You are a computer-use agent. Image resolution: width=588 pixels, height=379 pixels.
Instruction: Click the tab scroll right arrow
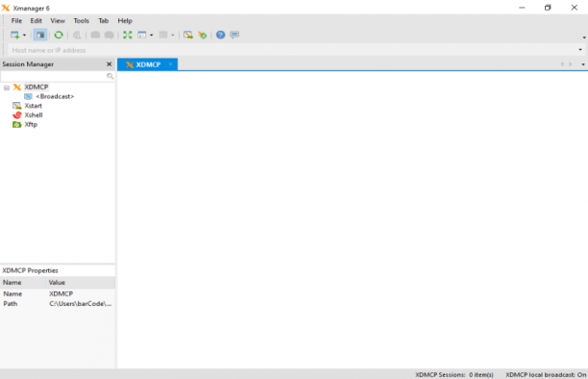click(571, 64)
